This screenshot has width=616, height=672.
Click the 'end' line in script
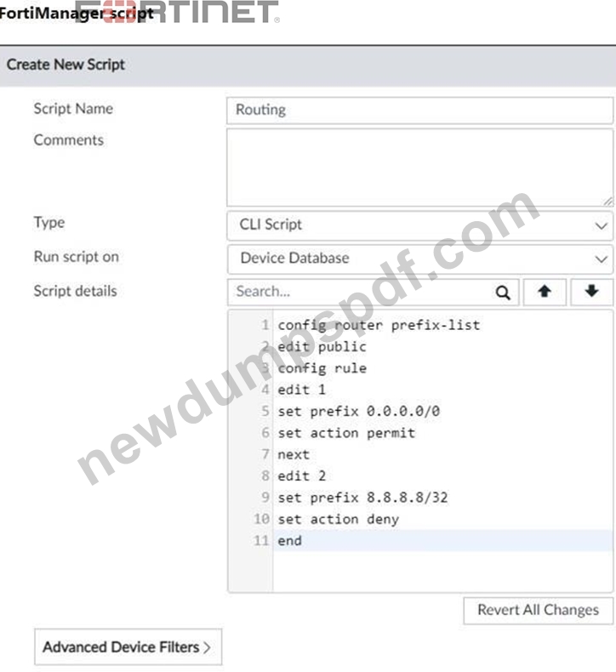click(x=290, y=541)
